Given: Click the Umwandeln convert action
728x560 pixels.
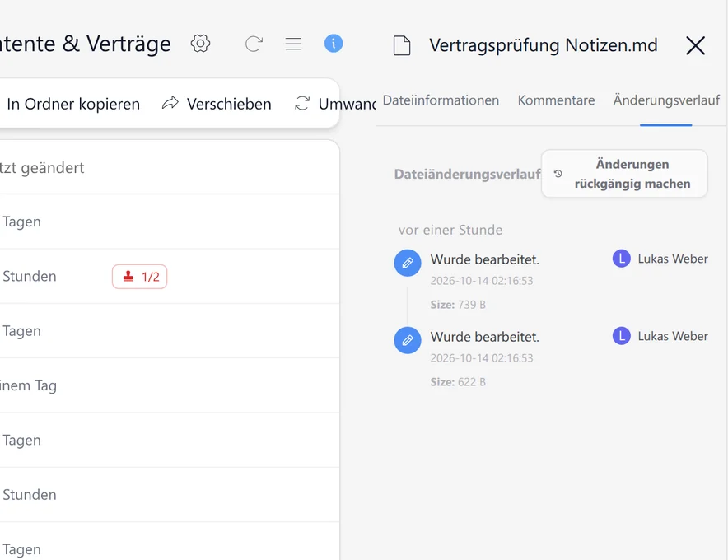Looking at the screenshot, I should coord(335,104).
